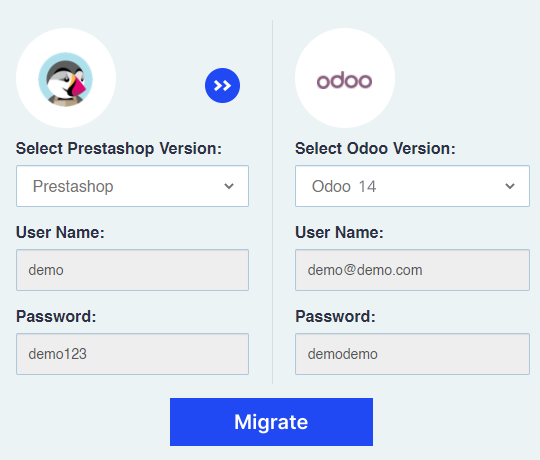This screenshot has height=460, width=540.
Task: Click chevron arrow in Odoo version box
Action: (x=510, y=186)
